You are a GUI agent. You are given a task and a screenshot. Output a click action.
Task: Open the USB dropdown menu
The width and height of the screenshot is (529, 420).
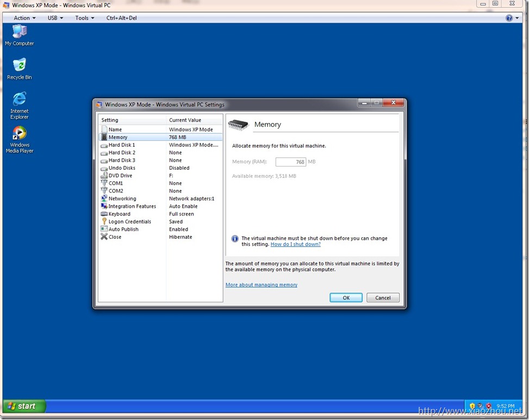point(55,18)
